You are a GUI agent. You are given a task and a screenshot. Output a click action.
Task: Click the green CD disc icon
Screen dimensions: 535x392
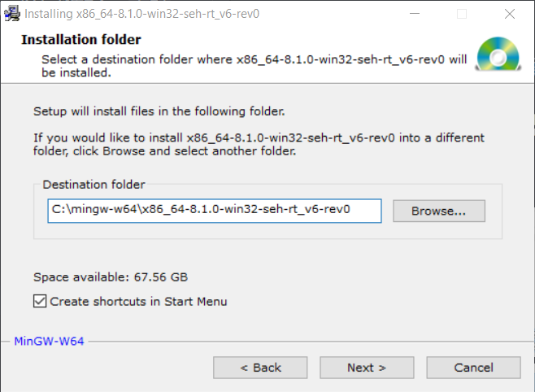[498, 54]
